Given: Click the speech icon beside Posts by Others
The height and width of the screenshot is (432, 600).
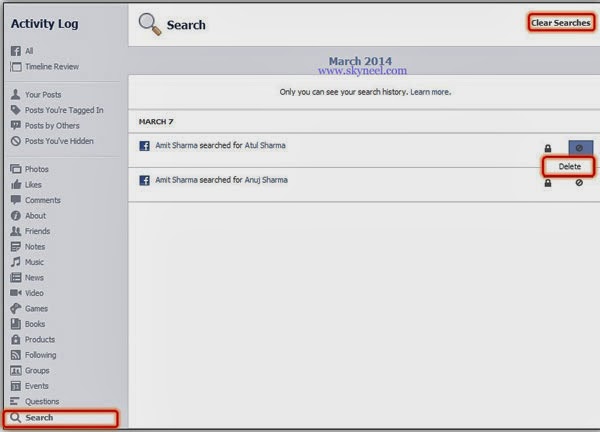Looking at the screenshot, I should pos(16,126).
